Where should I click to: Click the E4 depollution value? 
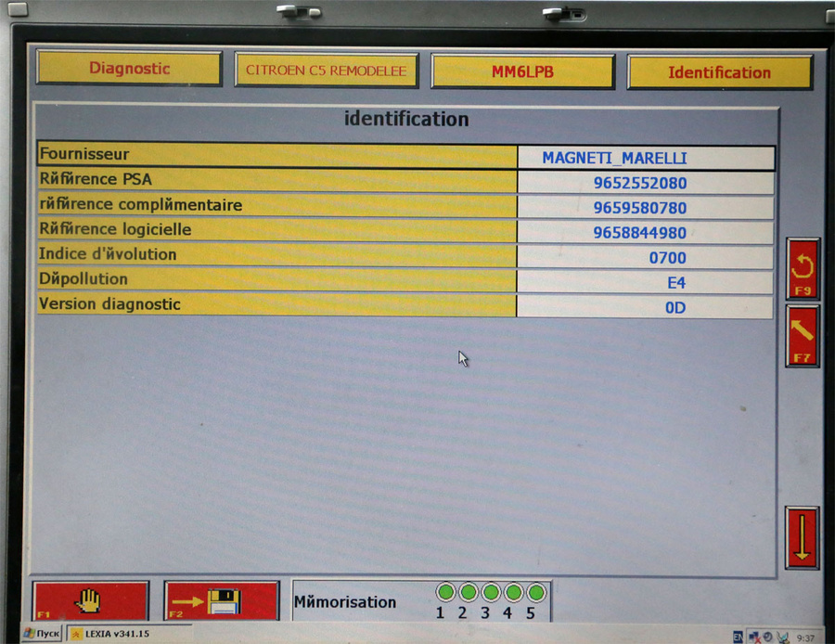point(676,283)
